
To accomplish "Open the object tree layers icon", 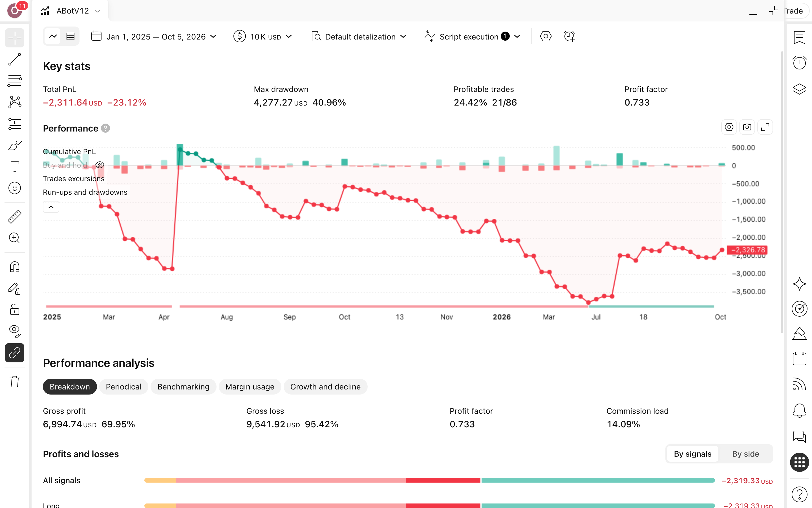I will coord(800,89).
